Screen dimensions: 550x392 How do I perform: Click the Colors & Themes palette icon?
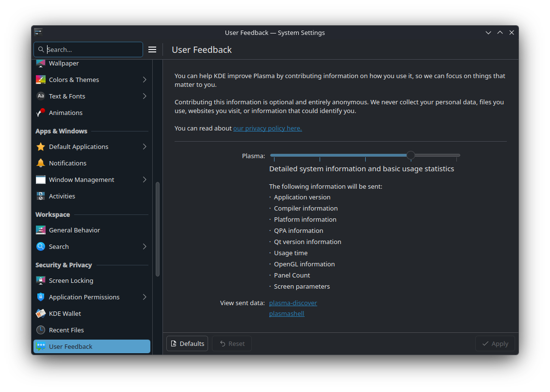click(41, 80)
